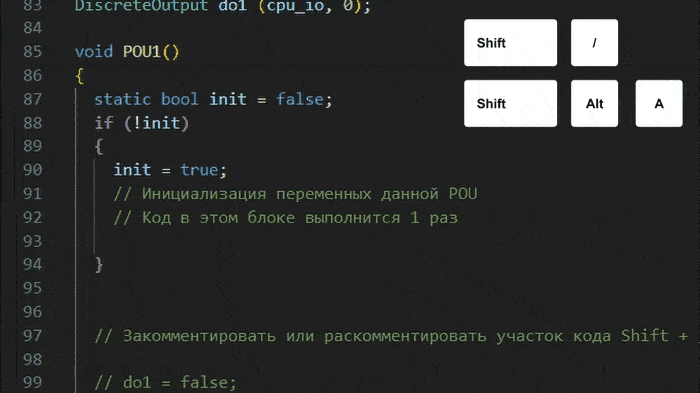The width and height of the screenshot is (700, 393).
Task: Click the Shift key beside Alt
Action: 510,104
